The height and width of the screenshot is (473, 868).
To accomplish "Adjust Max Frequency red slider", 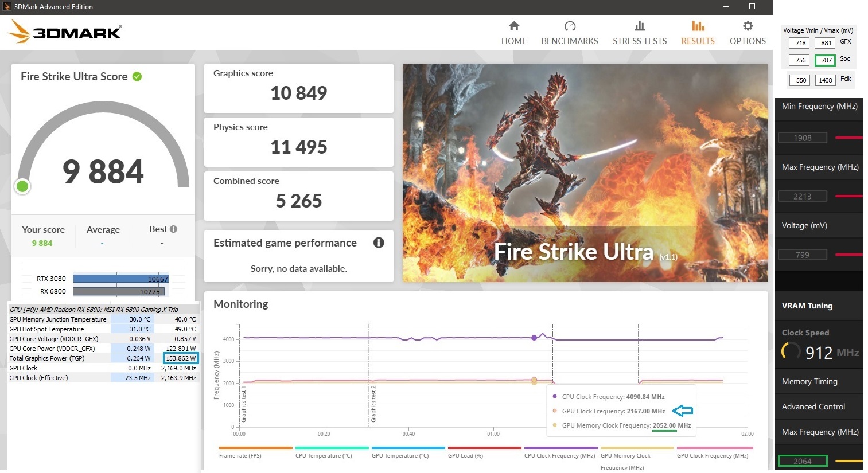I will tap(849, 196).
